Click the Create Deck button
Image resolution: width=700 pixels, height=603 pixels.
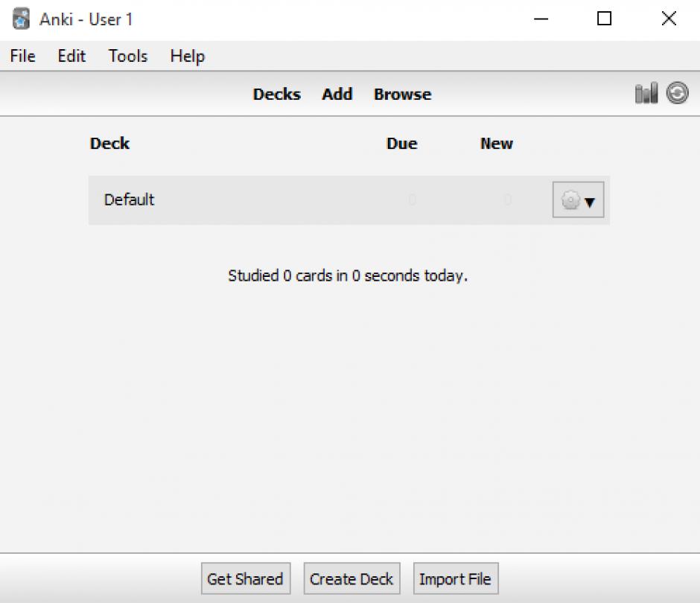pyautogui.click(x=351, y=579)
